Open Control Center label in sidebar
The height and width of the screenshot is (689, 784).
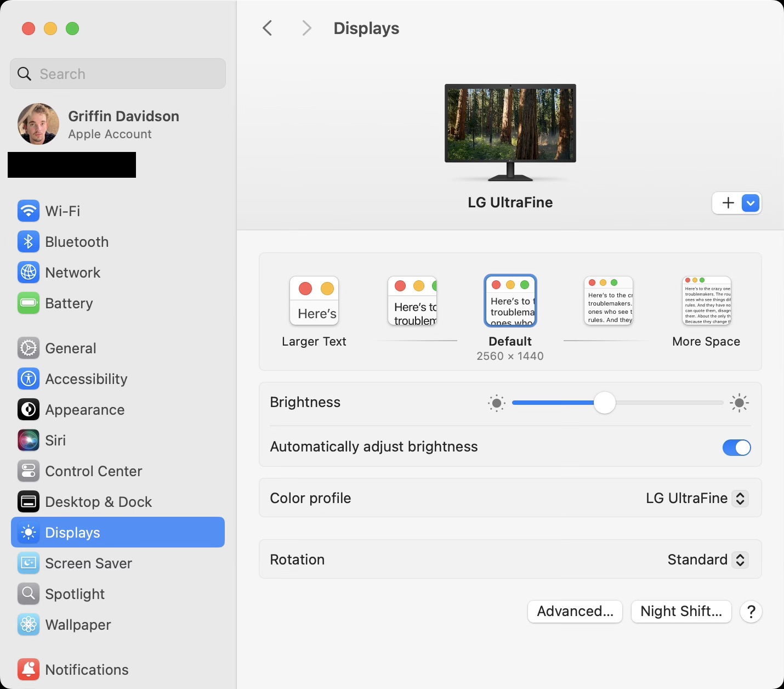click(94, 471)
